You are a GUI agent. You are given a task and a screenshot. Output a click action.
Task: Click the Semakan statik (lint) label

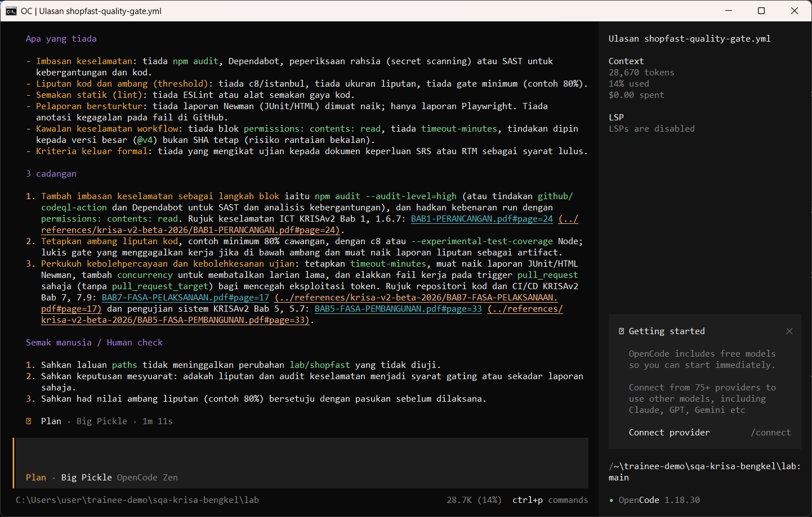pyautogui.click(x=89, y=95)
